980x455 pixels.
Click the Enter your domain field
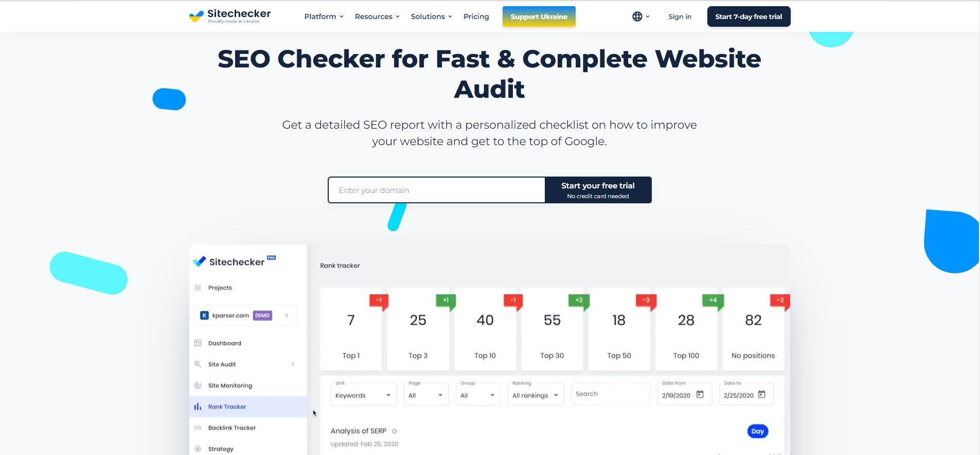click(436, 190)
